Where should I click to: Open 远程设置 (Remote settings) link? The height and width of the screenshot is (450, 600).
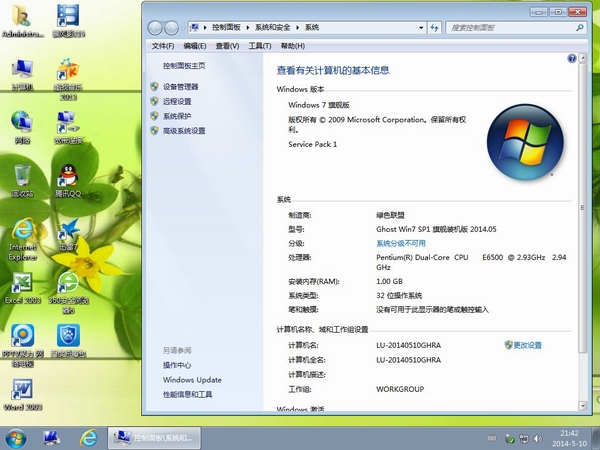177,101
